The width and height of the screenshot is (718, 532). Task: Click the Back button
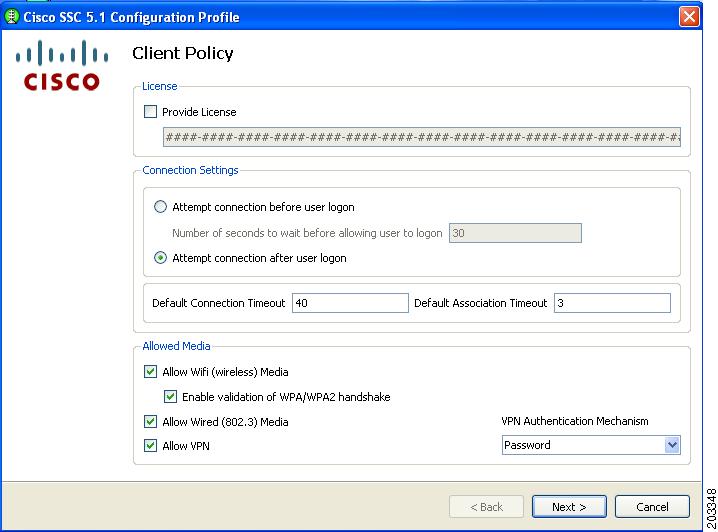pos(486,507)
